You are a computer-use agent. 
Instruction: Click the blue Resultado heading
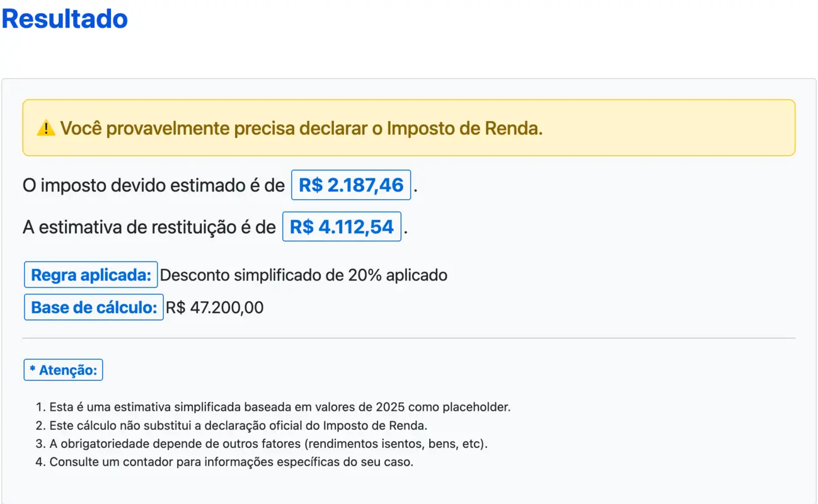[x=65, y=19]
